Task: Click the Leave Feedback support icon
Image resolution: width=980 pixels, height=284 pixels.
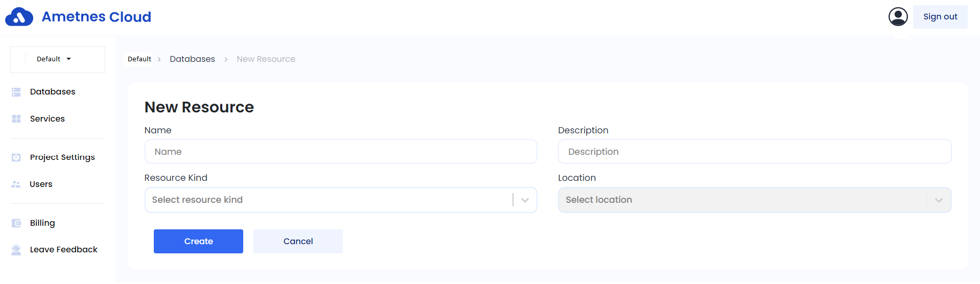Action: point(16,250)
